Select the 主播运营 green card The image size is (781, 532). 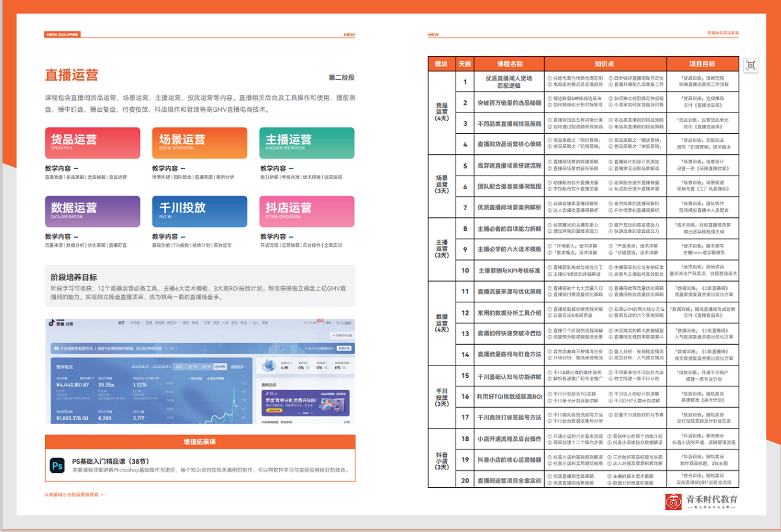(x=307, y=142)
